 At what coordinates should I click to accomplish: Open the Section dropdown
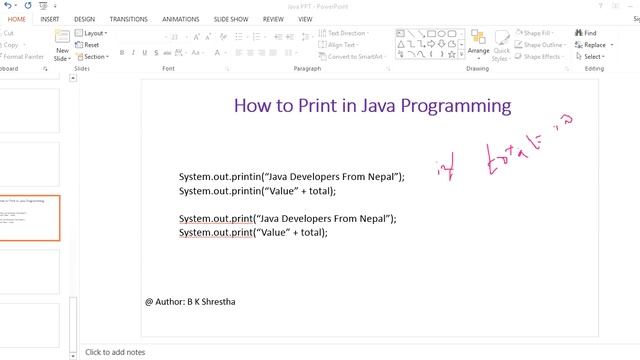click(x=93, y=57)
